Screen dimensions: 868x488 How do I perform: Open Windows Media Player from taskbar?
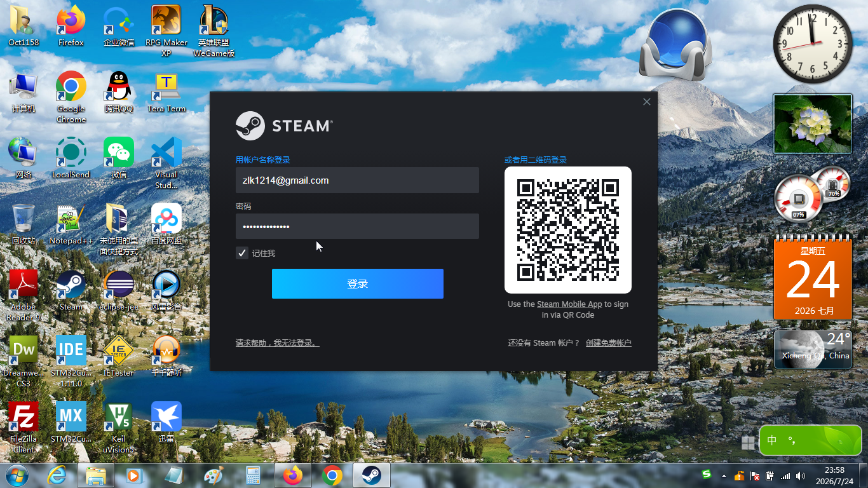pyautogui.click(x=134, y=475)
